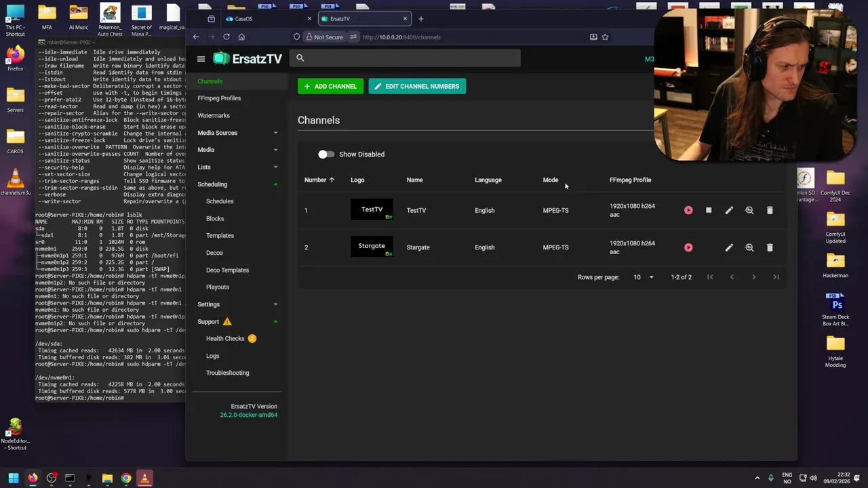Open a new browser tab with the plus button
Screen dimensions: 868x488
(420, 18)
